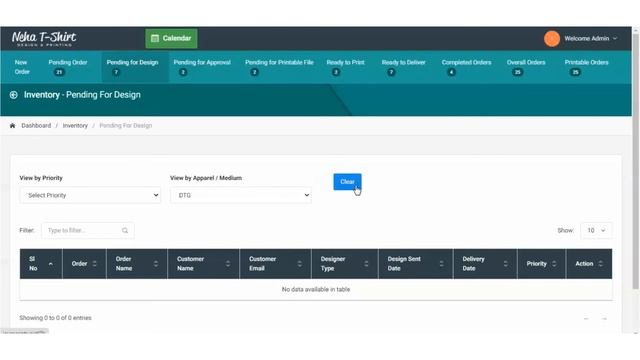Sort by Action column
This screenshot has width=640, height=360.
point(589,264)
